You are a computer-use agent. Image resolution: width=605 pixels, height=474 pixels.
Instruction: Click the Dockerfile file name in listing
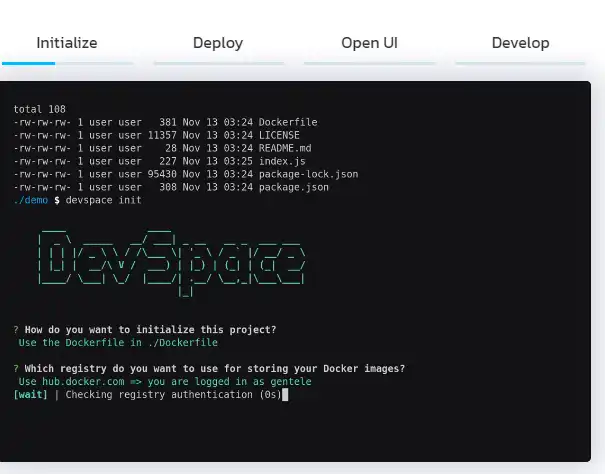[288, 122]
